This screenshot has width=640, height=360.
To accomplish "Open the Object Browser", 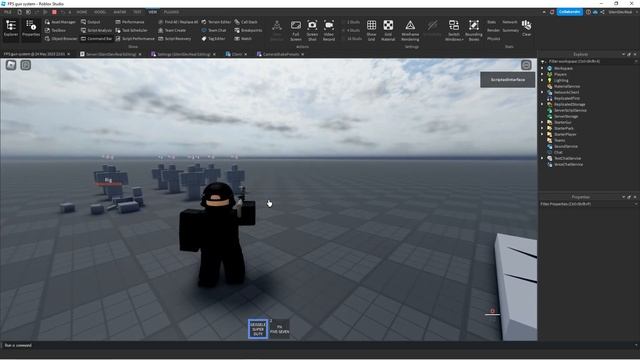I will coord(61,39).
